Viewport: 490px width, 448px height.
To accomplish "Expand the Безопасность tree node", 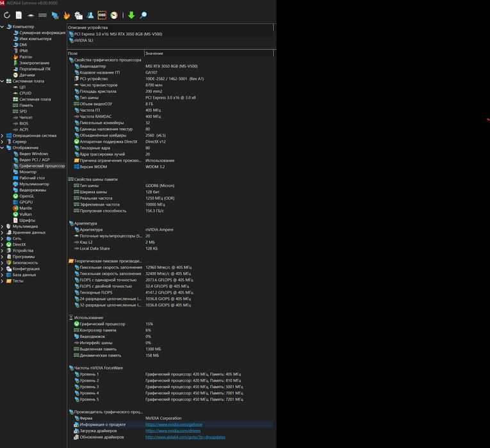I will pos(2,262).
